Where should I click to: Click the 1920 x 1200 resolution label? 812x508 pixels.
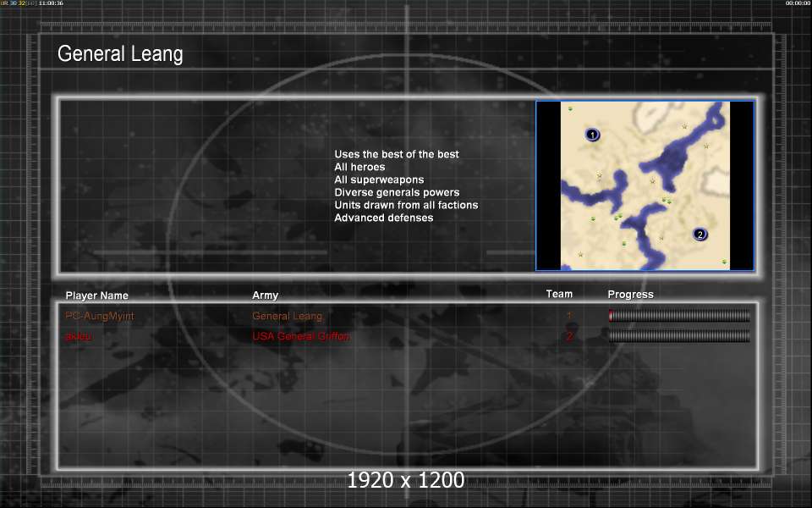point(405,480)
